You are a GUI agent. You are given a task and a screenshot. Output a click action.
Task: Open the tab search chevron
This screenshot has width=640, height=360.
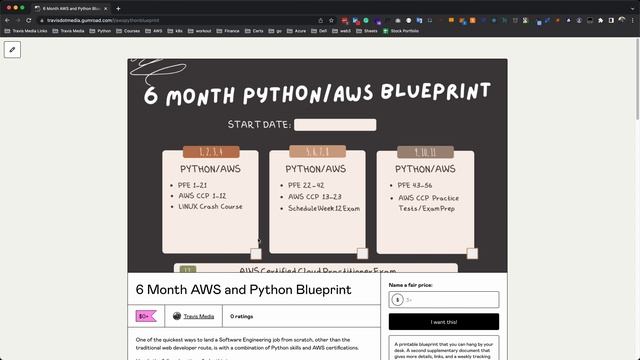click(x=633, y=8)
